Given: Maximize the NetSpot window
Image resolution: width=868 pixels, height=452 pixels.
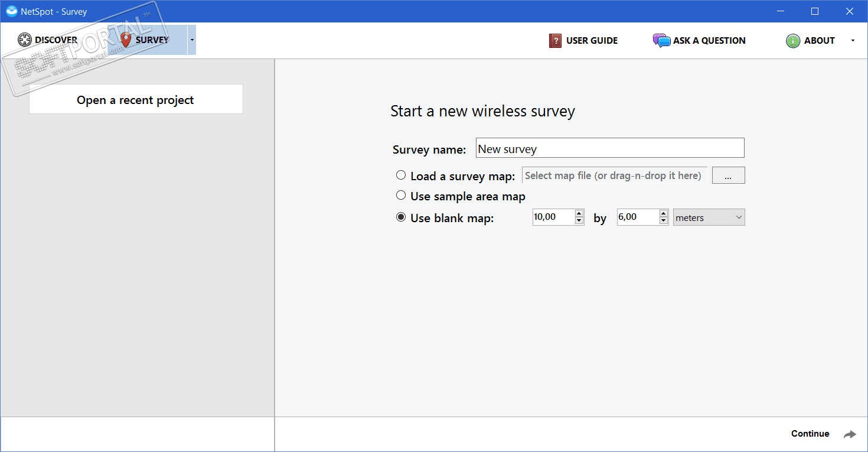Looking at the screenshot, I should point(815,11).
